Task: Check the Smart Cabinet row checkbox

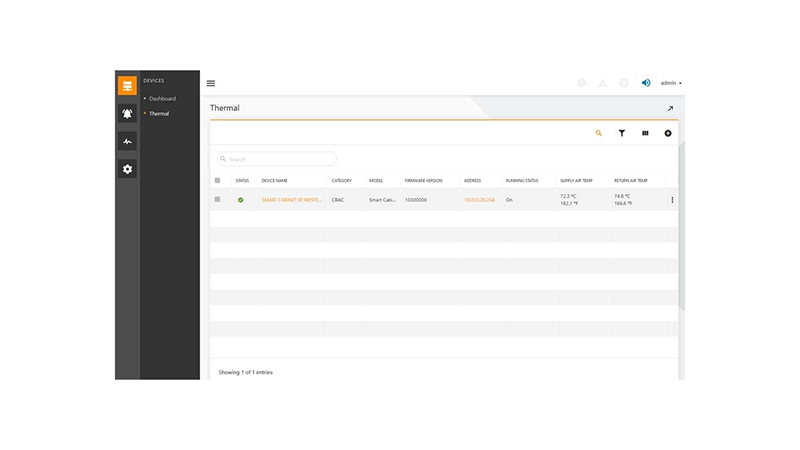Action: 218,200
